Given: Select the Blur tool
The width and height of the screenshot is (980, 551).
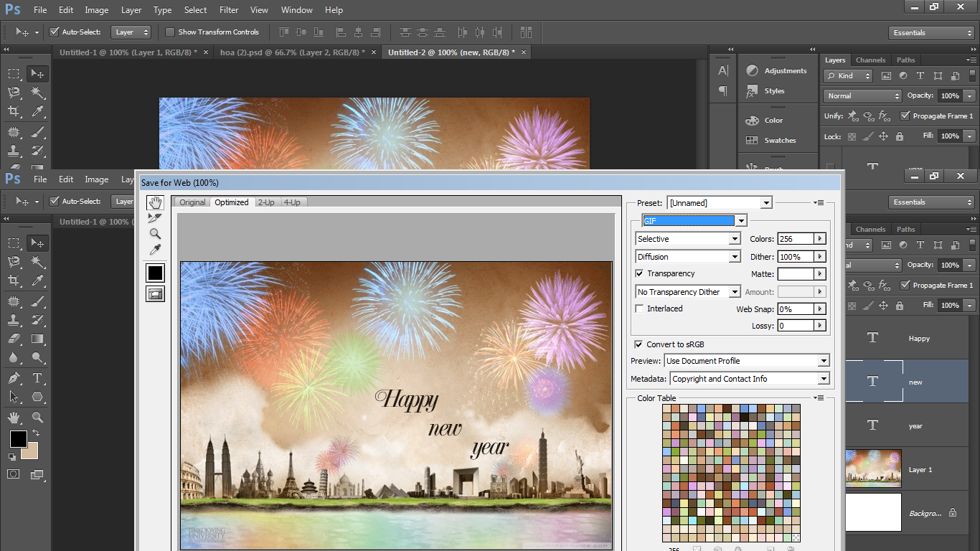Looking at the screenshot, I should (14, 358).
